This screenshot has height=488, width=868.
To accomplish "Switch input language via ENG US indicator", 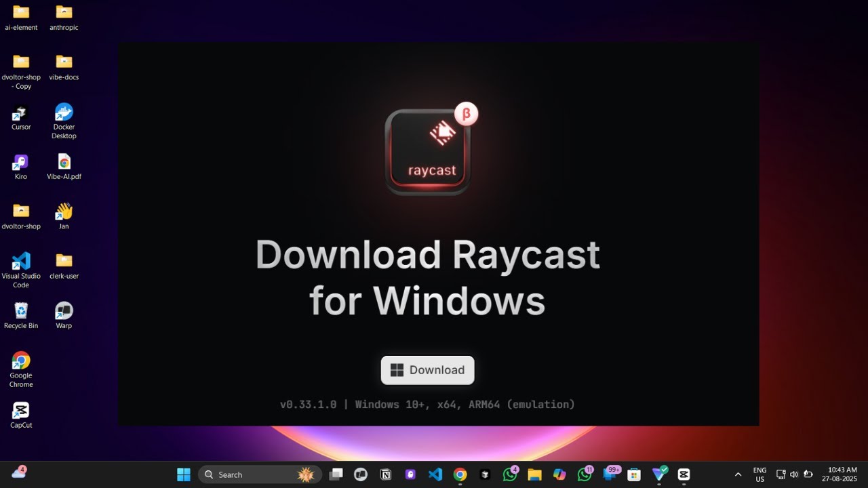I will 760,474.
